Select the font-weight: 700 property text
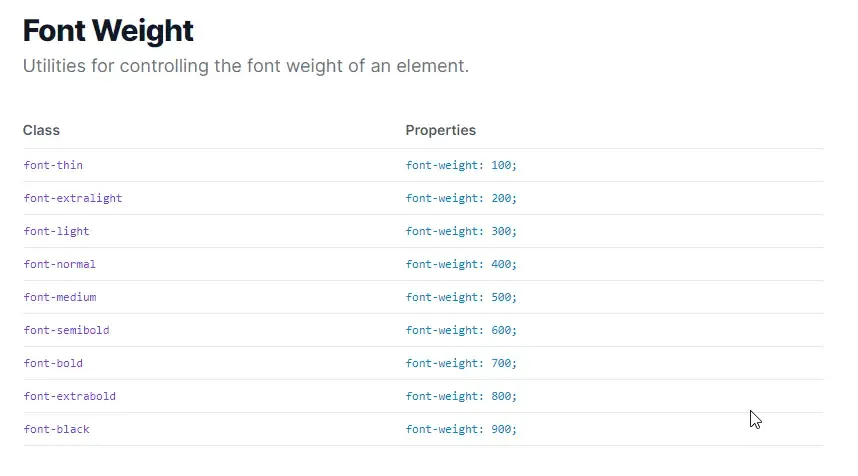This screenshot has width=858, height=476. click(461, 363)
